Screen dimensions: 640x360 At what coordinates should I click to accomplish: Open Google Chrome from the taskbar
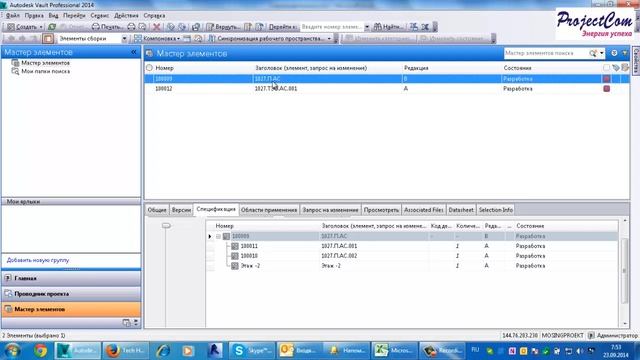(x=40, y=351)
